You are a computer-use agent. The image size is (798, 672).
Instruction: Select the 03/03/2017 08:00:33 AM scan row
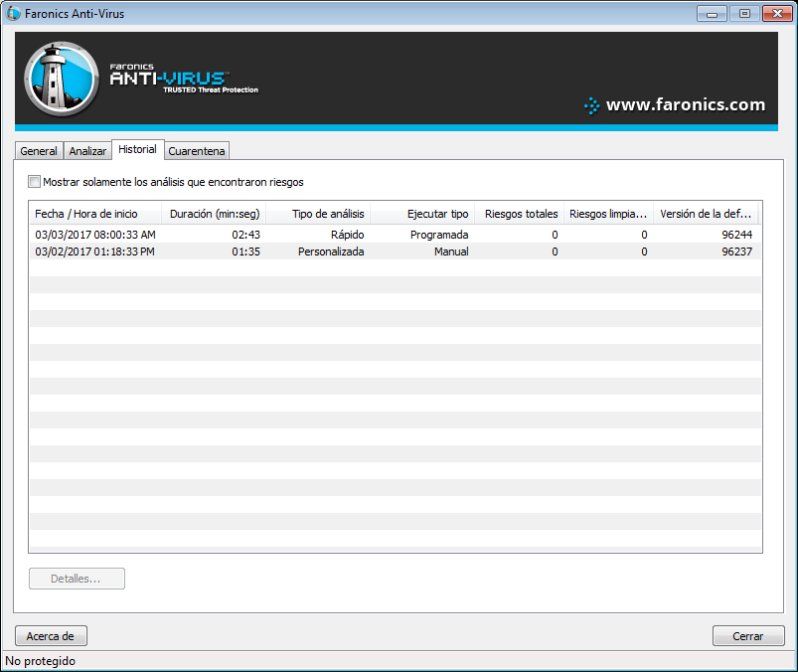pos(395,235)
